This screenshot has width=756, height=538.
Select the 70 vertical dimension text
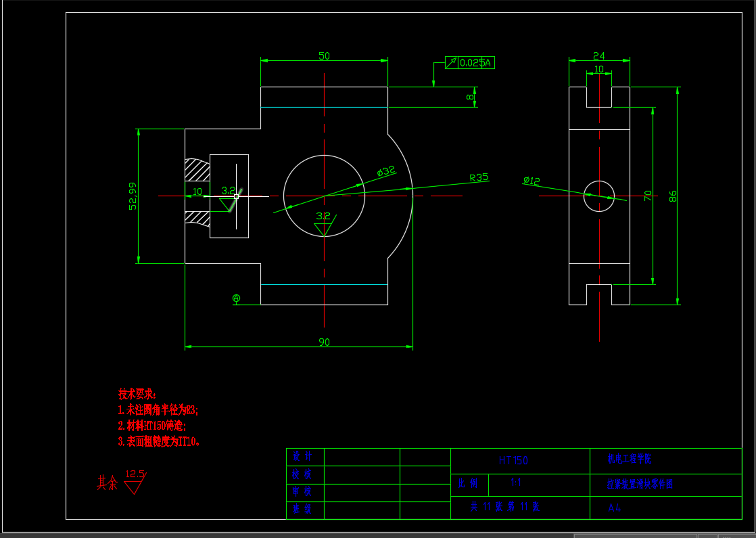click(648, 196)
